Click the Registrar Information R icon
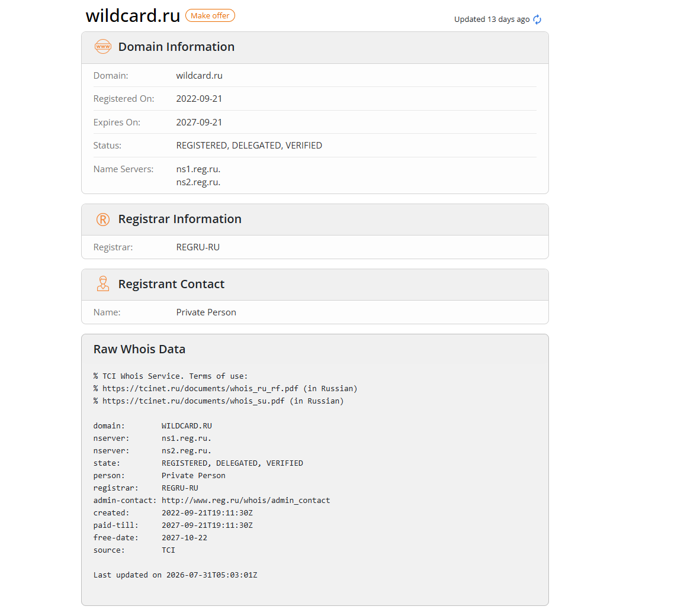 (x=102, y=219)
